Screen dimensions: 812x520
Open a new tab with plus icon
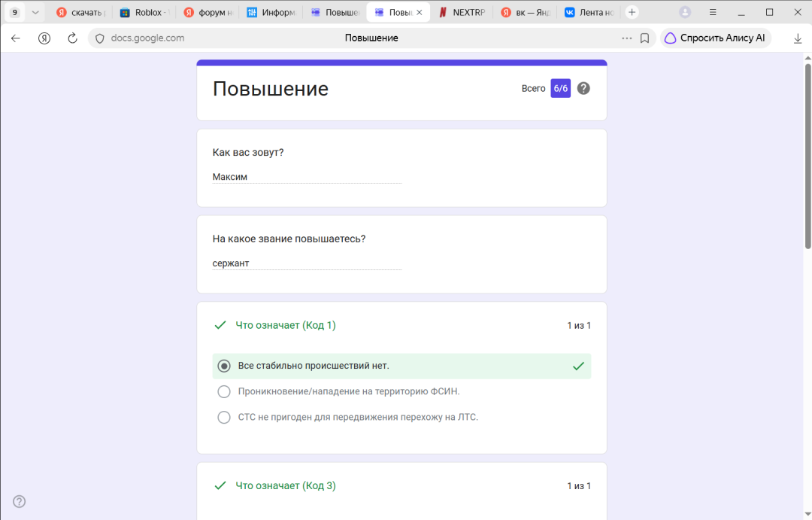[x=632, y=13]
